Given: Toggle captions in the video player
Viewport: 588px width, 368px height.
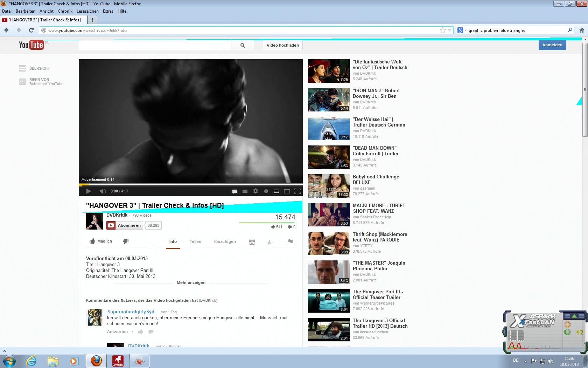Looking at the screenshot, I should tap(245, 191).
